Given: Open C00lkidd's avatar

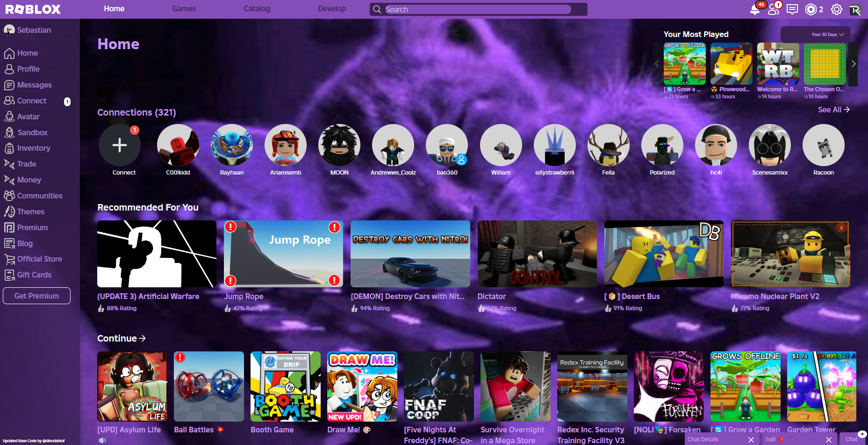Looking at the screenshot, I should (178, 145).
